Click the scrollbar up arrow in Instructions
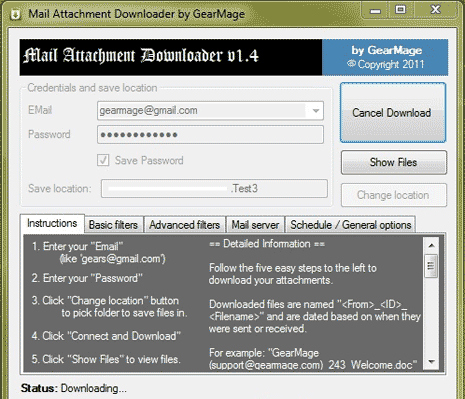Viewport: 465px width, 399px height. [x=431, y=246]
